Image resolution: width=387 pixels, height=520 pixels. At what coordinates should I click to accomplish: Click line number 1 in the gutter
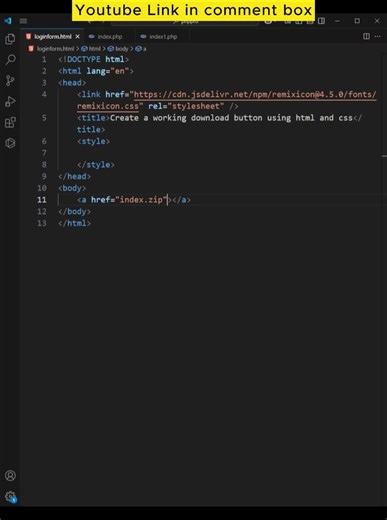pyautogui.click(x=44, y=60)
